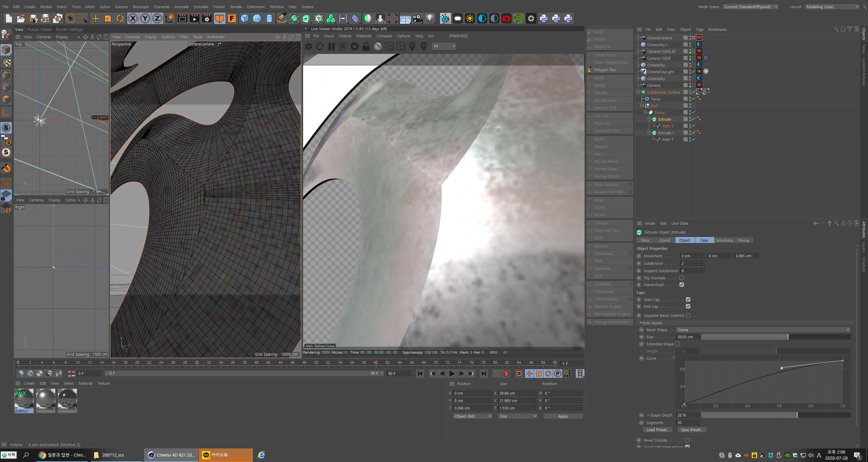Click the Make Editable icon in left sidebar
This screenshot has width=868, height=462.
click(x=6, y=35)
